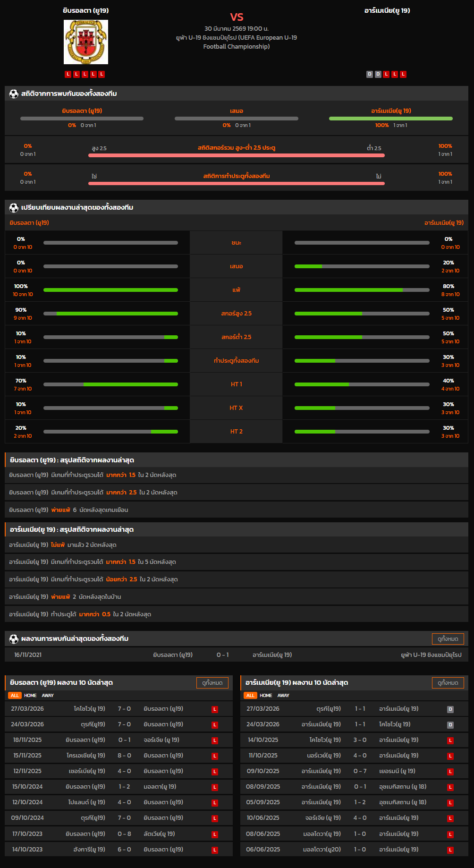Open view all for Gibraltar last 10 matches
This screenshot has height=868, width=474.
[x=212, y=683]
